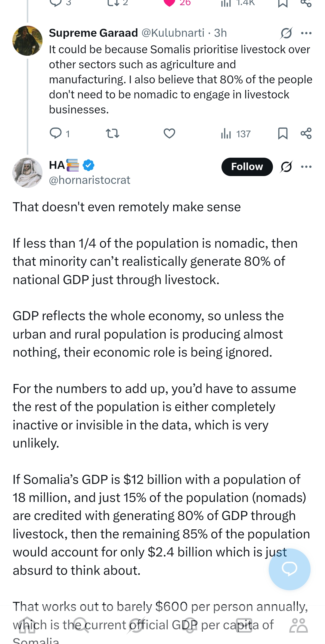
Task: Follow the HA account
Action: click(x=247, y=167)
